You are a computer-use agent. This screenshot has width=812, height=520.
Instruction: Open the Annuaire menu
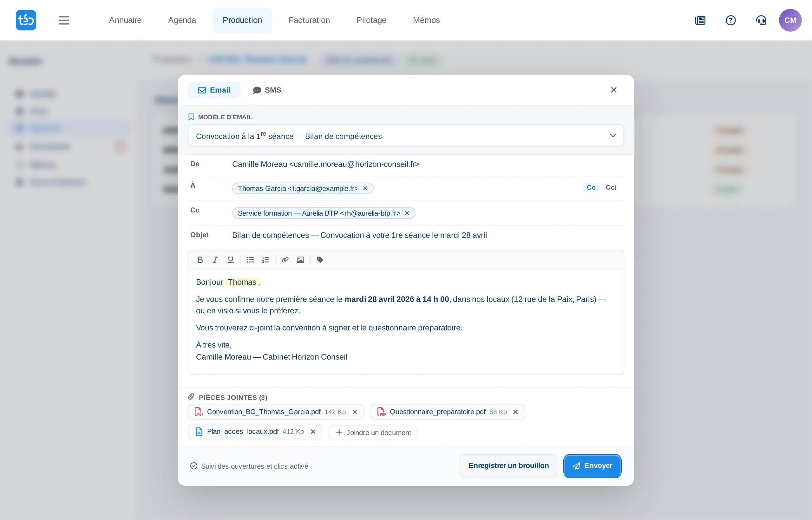tap(125, 20)
